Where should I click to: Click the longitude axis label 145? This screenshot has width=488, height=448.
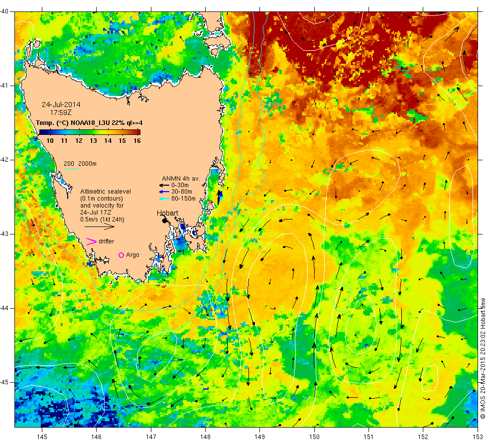pos(42,437)
